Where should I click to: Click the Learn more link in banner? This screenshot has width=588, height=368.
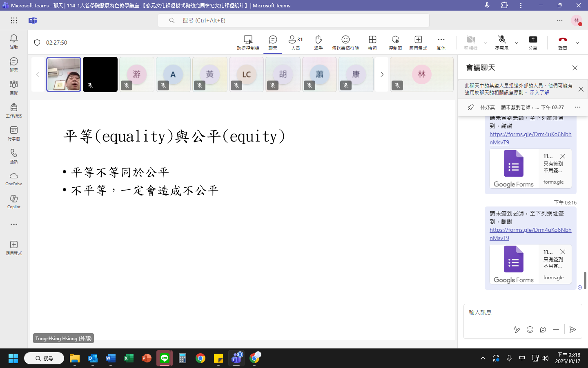(539, 93)
